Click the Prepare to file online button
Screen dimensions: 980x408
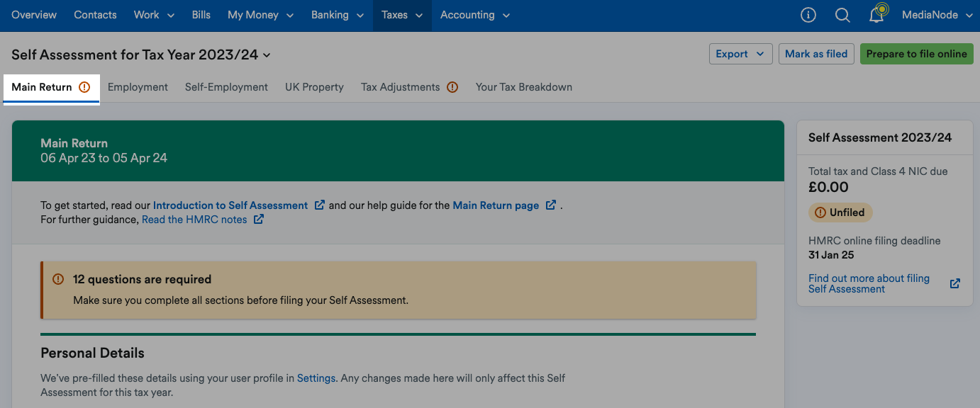coord(916,54)
